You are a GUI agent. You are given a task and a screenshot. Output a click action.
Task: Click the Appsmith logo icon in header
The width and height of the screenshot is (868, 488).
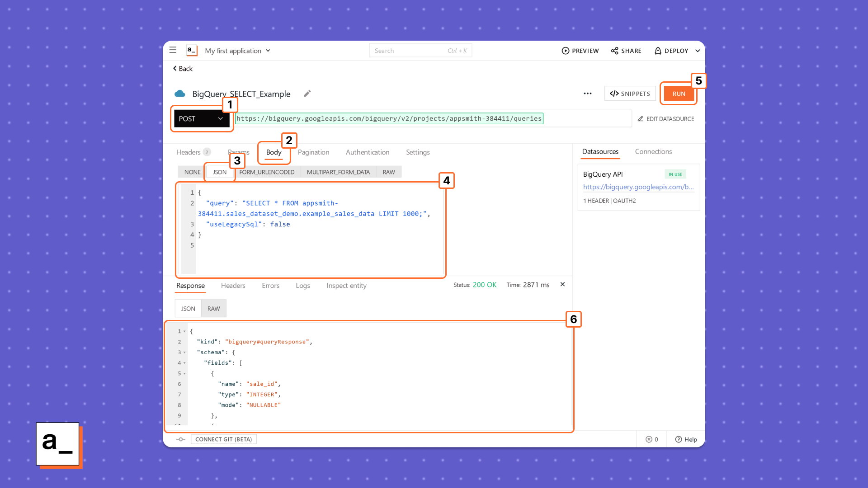[191, 50]
